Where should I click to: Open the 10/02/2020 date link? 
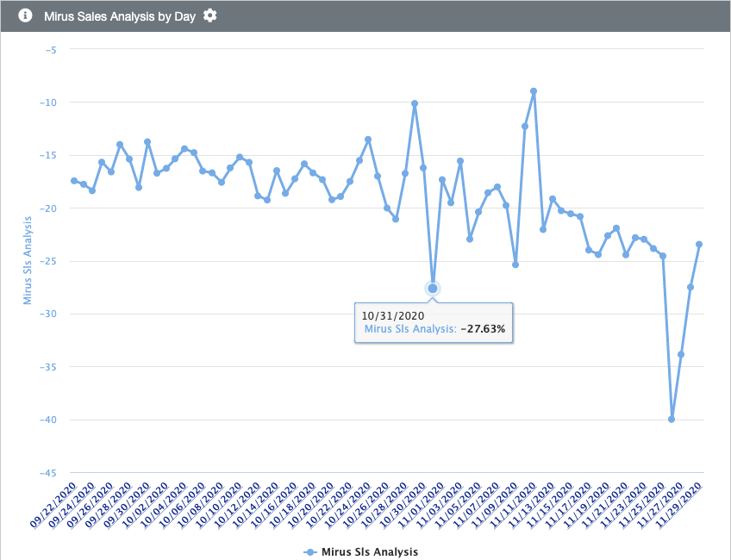145,506
